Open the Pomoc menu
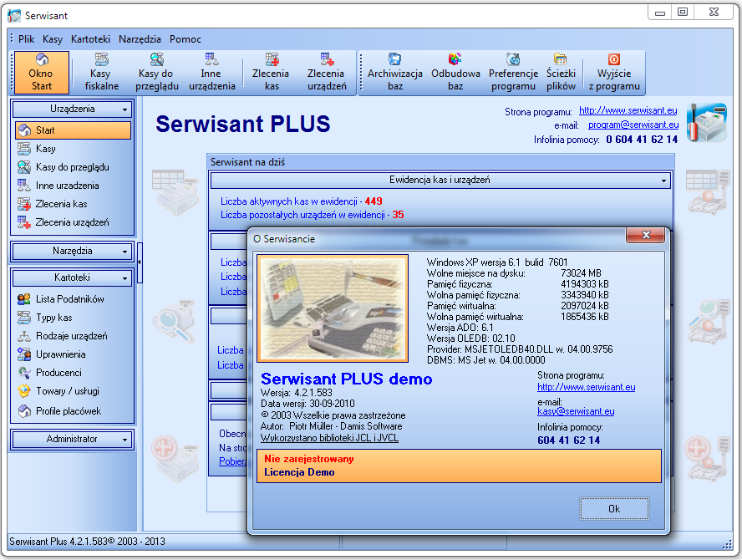 (x=185, y=39)
